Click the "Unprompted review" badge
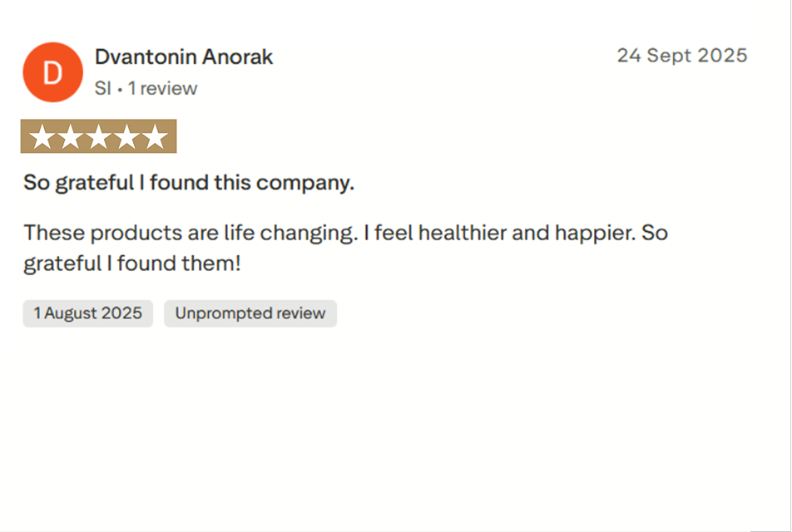This screenshot has width=792, height=532. coord(250,313)
